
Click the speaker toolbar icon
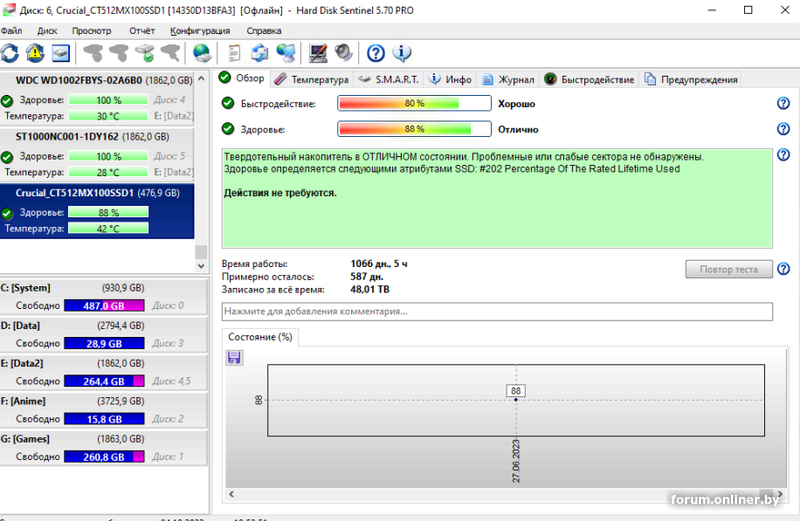pyautogui.click(x=343, y=53)
